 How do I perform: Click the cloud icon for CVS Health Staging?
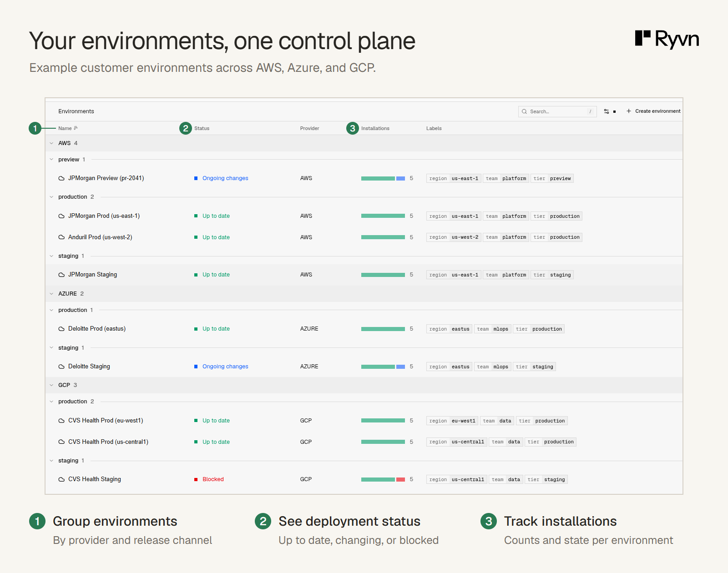point(61,479)
